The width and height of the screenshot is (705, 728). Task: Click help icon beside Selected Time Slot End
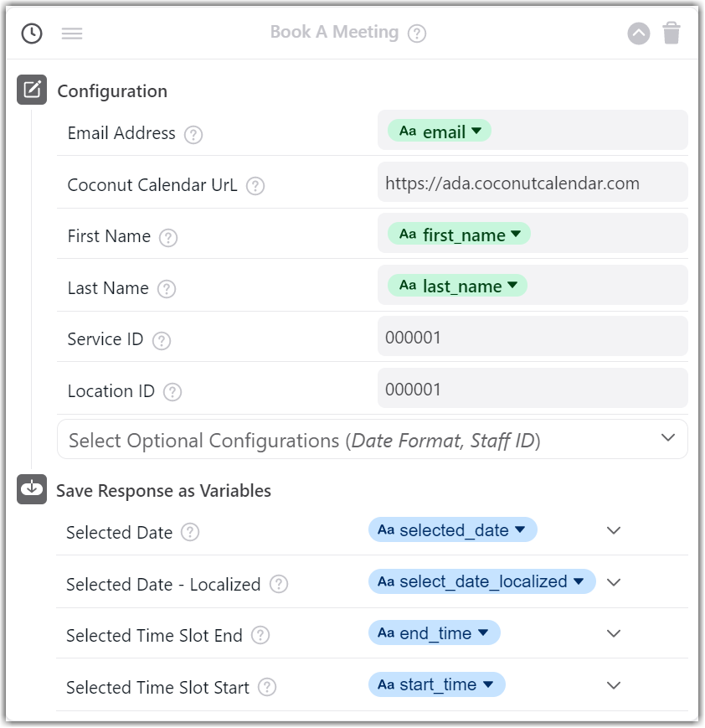(260, 636)
